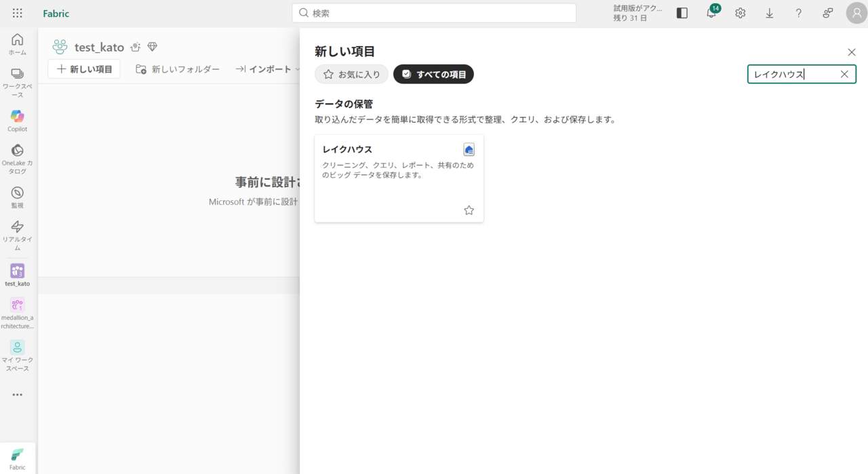This screenshot has height=474, width=868.
Task: Go to ホーム in the sidebar
Action: [18, 44]
